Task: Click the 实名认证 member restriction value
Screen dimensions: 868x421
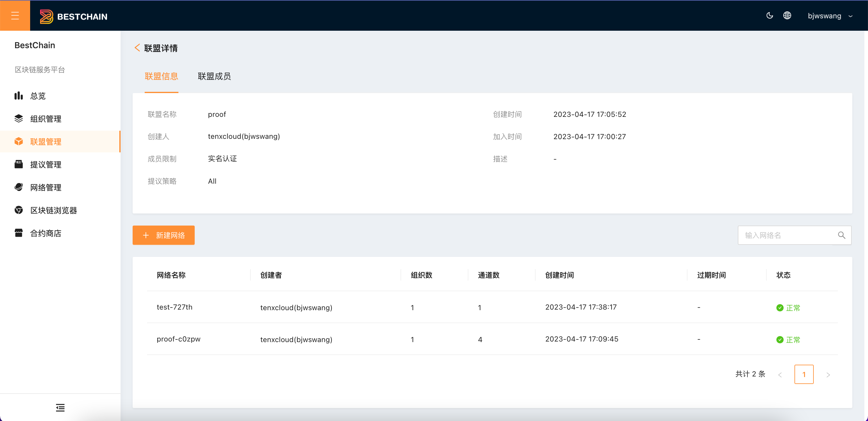Action: point(222,159)
